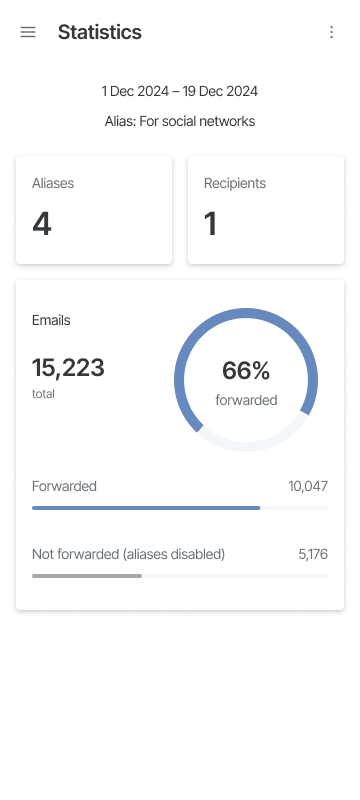Tap the date range 1 Dec 2024 – 19 Dec 2024
Screen dimensions: 360x800
point(179,91)
